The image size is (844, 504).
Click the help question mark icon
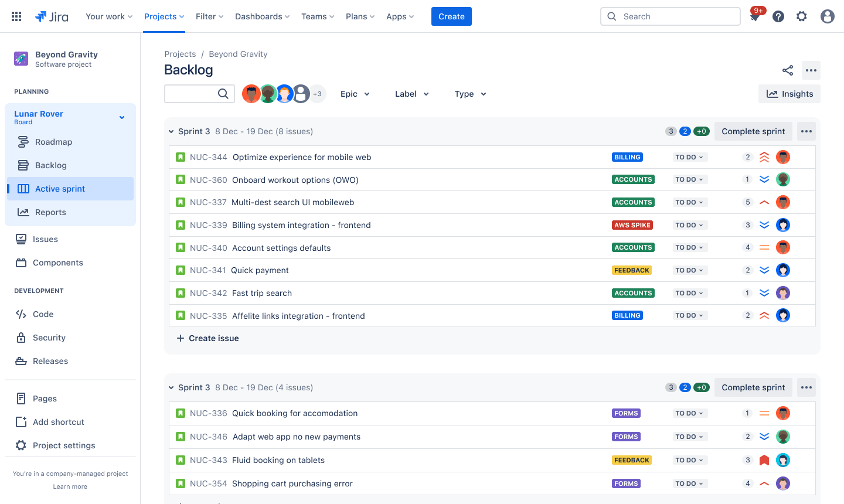coord(778,16)
